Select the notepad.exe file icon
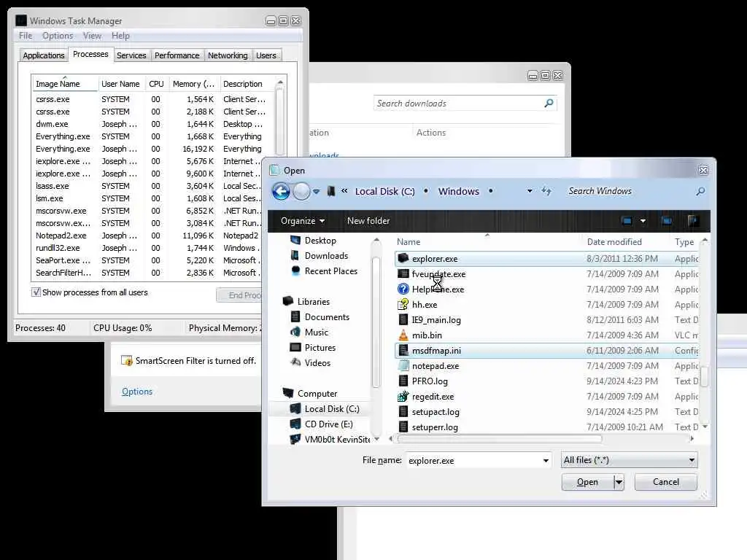The width and height of the screenshot is (747, 560). (403, 366)
